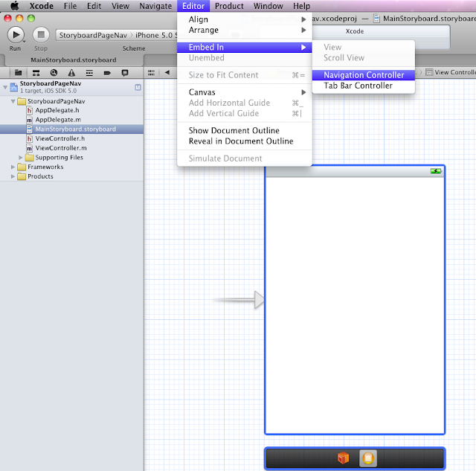Click the iPhone 5.0 Simulator destination
This screenshot has height=471, width=476.
pyautogui.click(x=155, y=35)
